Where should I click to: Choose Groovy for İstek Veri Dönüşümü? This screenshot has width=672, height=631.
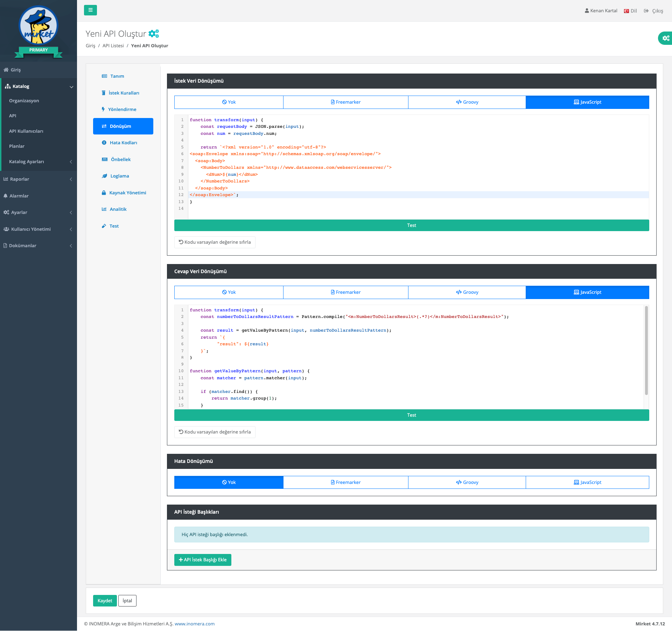pyautogui.click(x=467, y=102)
